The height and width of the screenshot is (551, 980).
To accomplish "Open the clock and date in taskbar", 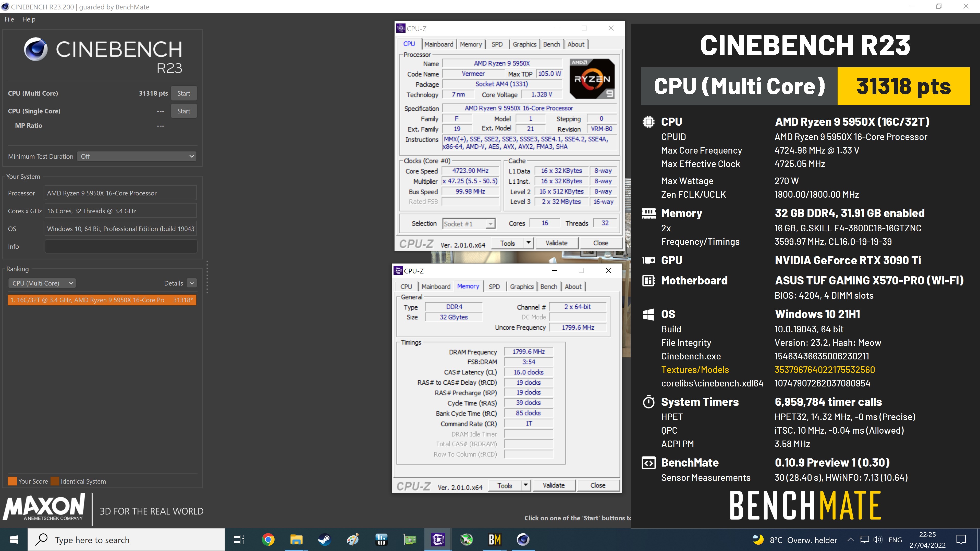I will [x=927, y=540].
